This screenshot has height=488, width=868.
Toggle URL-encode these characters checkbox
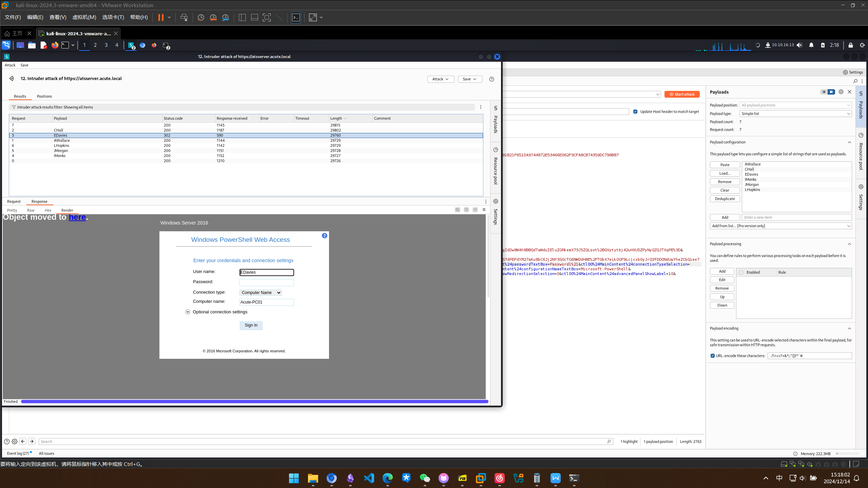click(712, 356)
